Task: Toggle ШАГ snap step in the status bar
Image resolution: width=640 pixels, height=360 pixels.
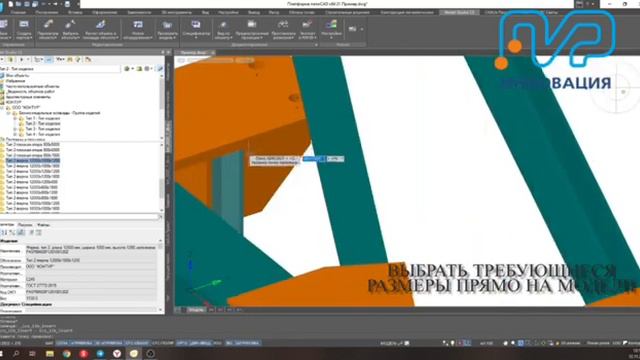Action: click(49, 343)
